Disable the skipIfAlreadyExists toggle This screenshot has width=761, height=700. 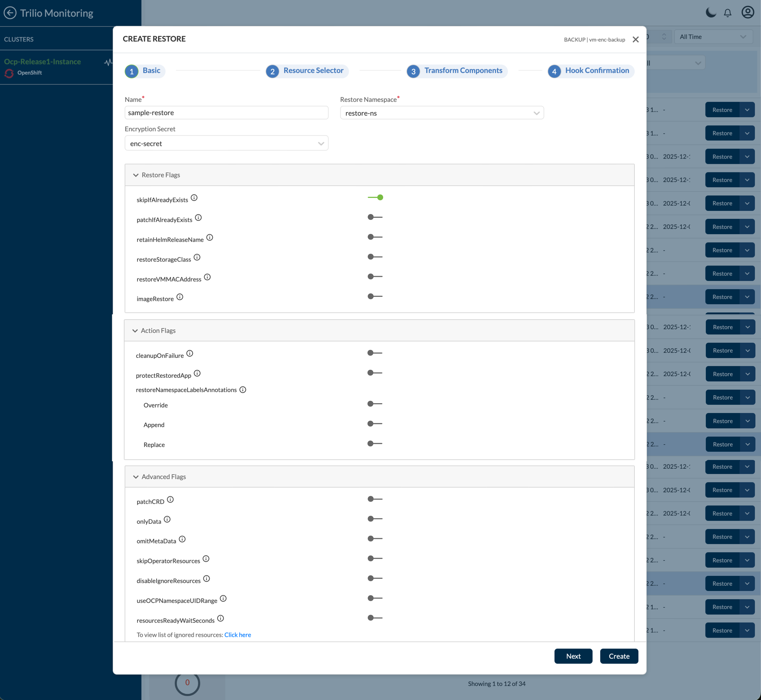[x=375, y=197]
